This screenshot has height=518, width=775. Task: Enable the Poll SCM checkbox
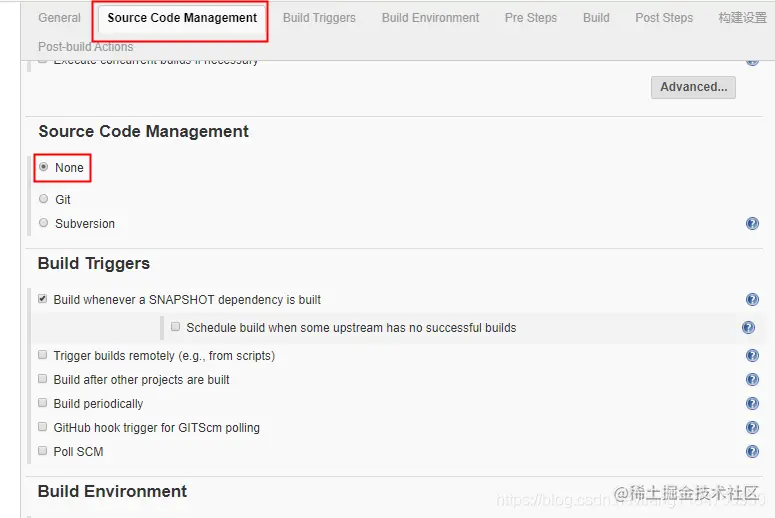coord(43,451)
